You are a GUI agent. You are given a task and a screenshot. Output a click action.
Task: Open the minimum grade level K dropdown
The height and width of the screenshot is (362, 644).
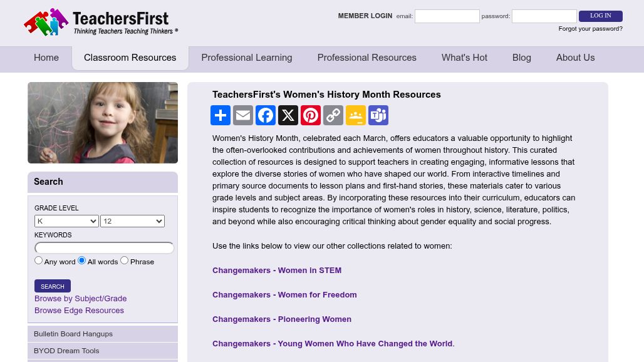click(66, 221)
